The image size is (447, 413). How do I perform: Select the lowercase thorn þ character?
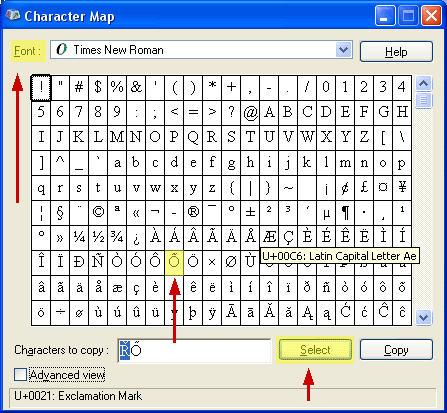[x=193, y=313]
